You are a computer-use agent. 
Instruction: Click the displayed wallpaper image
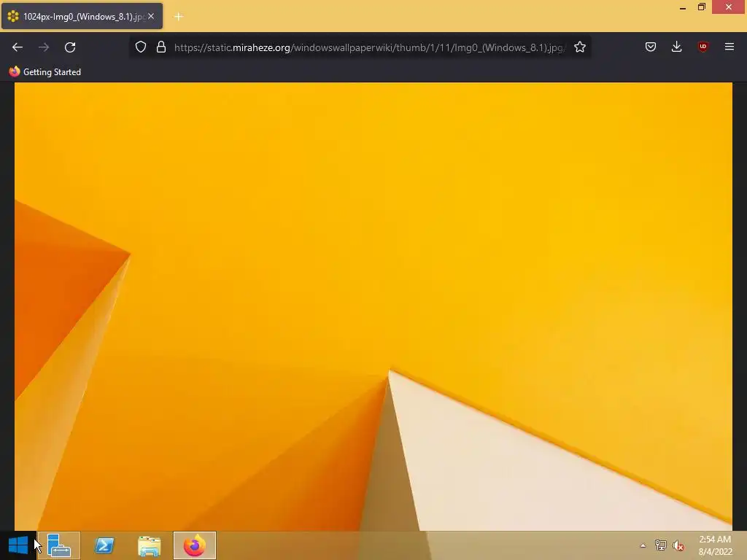tap(373, 307)
